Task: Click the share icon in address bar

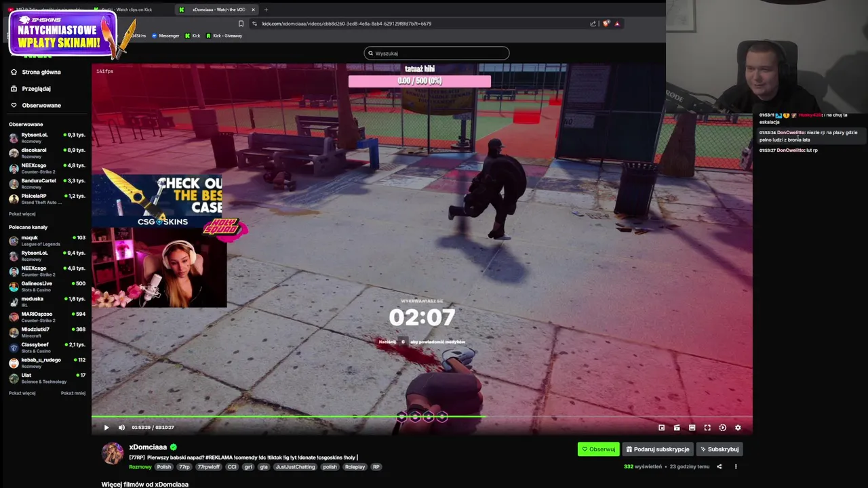Action: 593,24
